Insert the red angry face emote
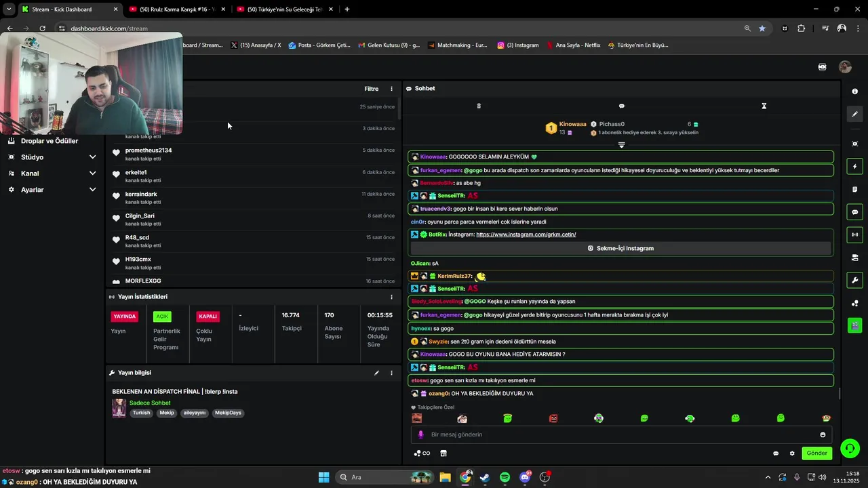 pyautogui.click(x=553, y=418)
